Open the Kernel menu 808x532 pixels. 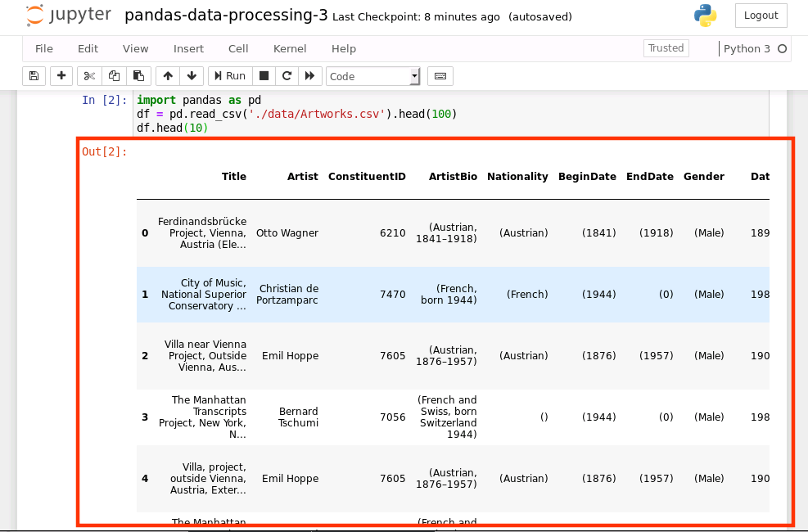pos(290,49)
